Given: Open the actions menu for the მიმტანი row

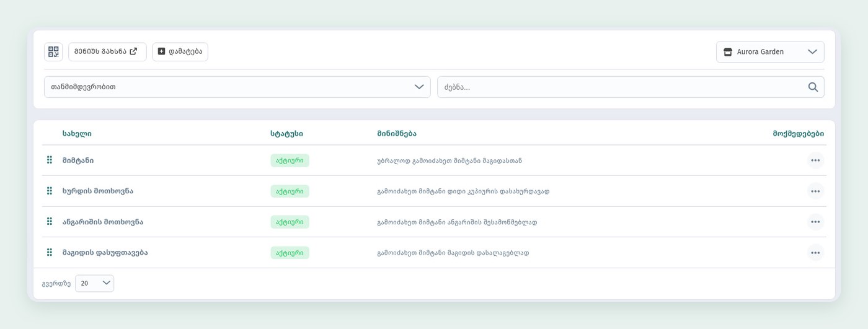Looking at the screenshot, I should [x=815, y=160].
